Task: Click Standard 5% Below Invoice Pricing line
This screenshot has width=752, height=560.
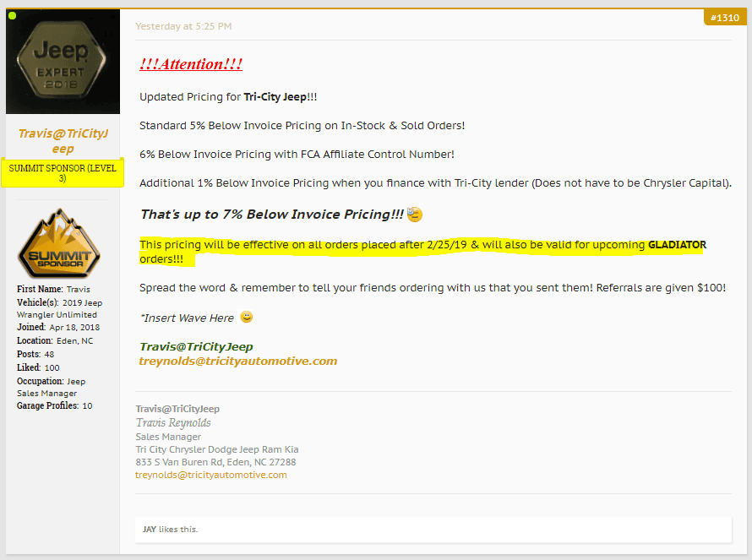Action: 302,126
